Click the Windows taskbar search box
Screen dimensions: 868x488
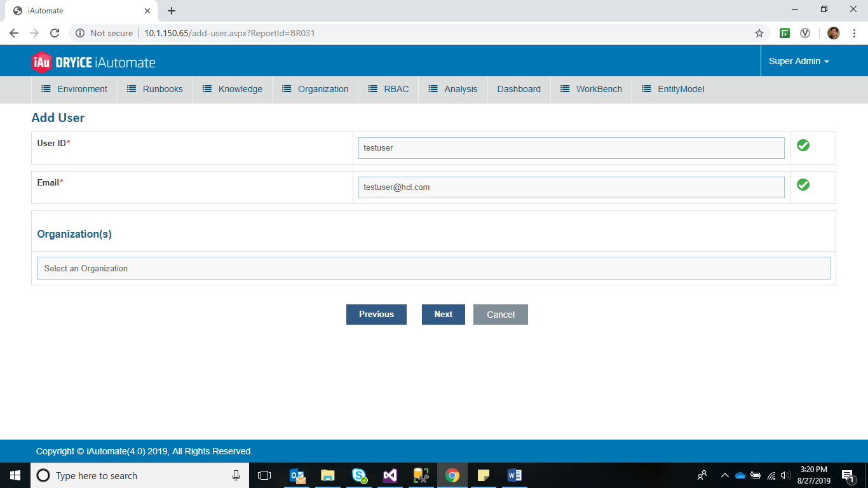(140, 475)
